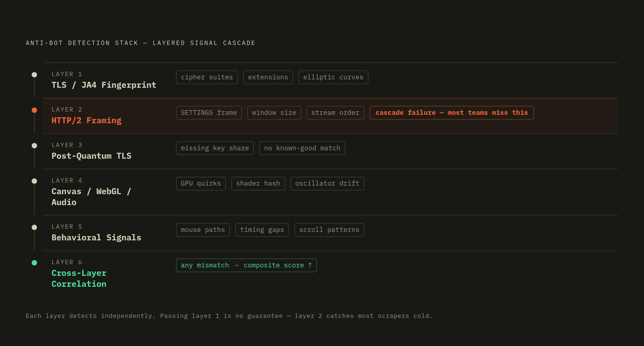The height and width of the screenshot is (346, 644).
Task: Click the any mismatch composite score tag
Action: 246,265
